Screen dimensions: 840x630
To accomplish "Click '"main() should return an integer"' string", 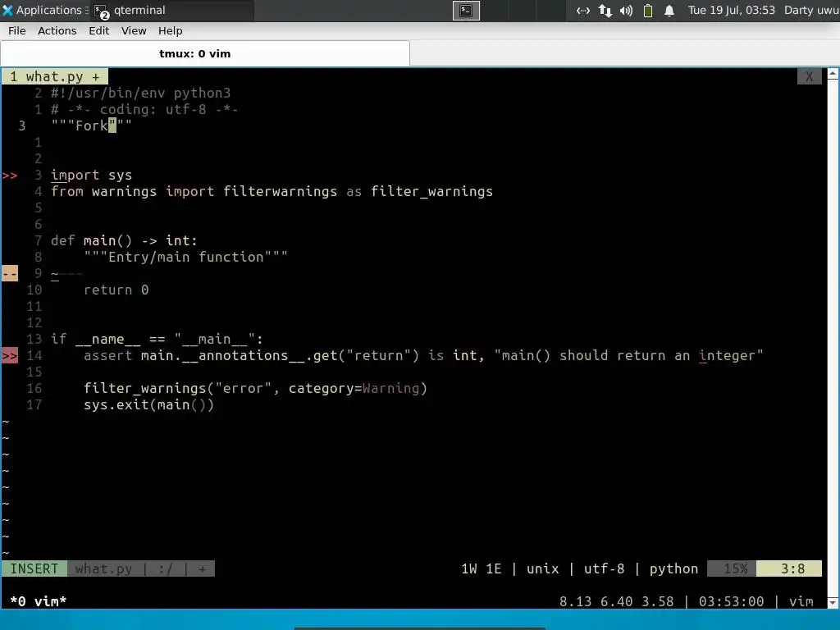I will click(x=628, y=356).
